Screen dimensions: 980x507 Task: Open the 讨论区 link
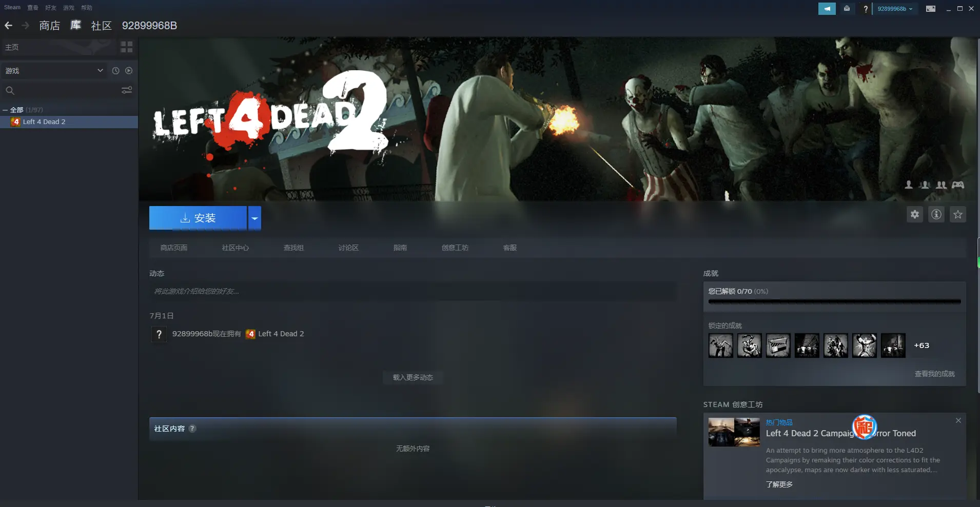coord(348,248)
